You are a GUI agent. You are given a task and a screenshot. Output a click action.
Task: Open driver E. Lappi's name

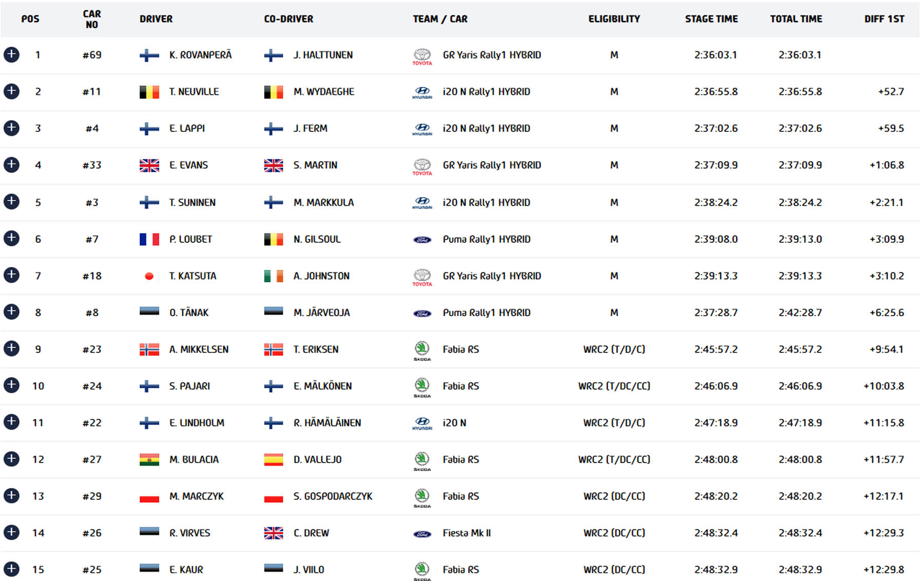click(x=187, y=128)
